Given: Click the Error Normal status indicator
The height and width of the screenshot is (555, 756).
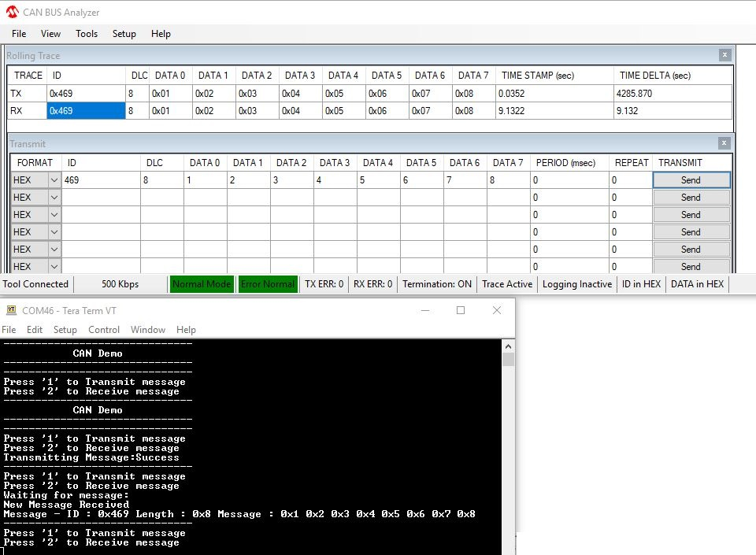Looking at the screenshot, I should coord(268,284).
